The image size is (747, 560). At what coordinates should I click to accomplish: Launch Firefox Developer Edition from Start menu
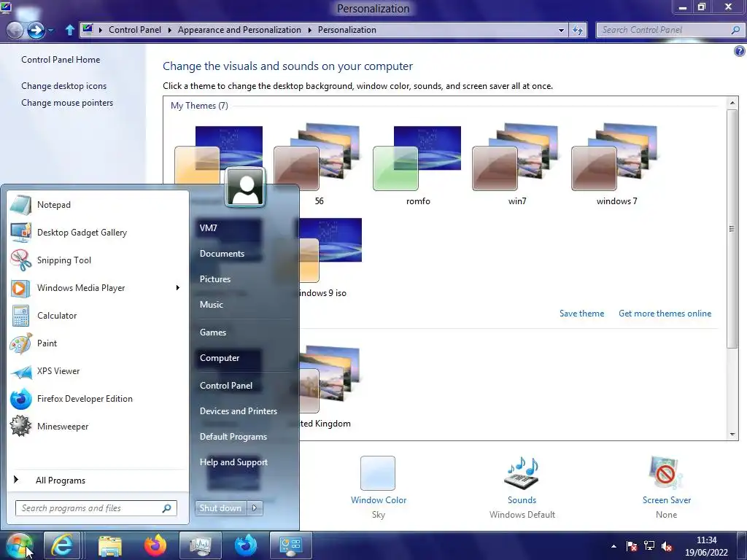(x=98, y=399)
